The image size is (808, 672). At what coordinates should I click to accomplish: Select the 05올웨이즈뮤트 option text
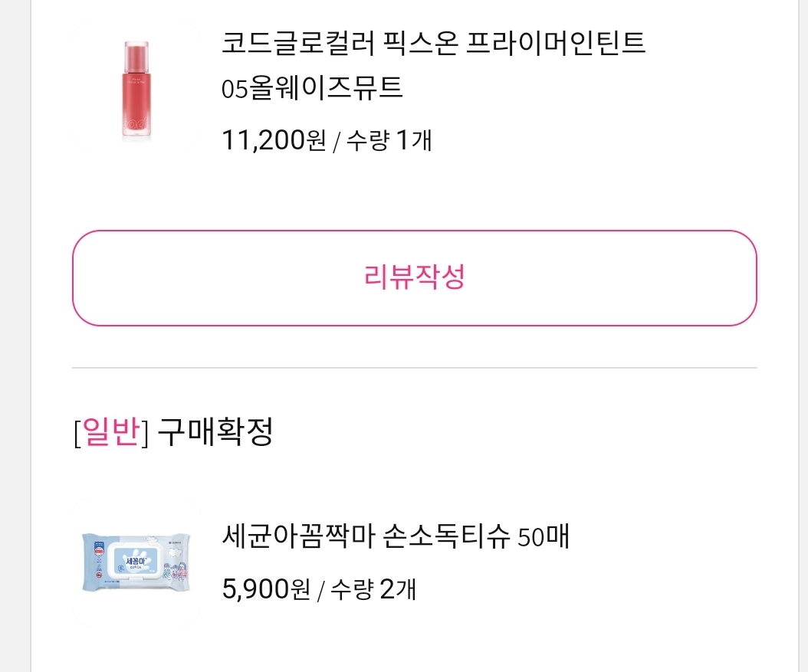pos(312,88)
